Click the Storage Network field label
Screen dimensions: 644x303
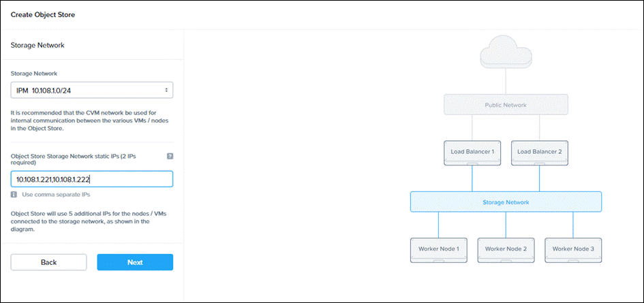click(33, 74)
